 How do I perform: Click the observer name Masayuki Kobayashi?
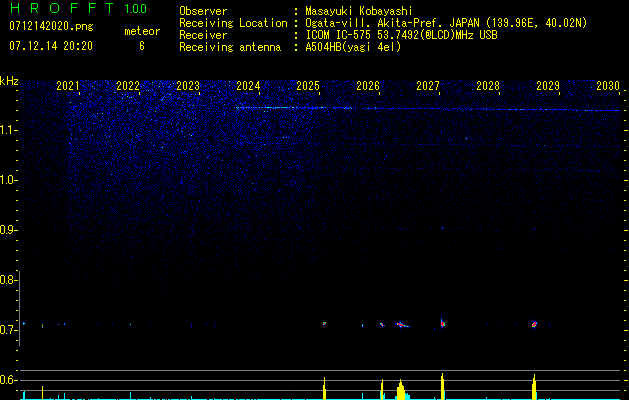coord(359,11)
